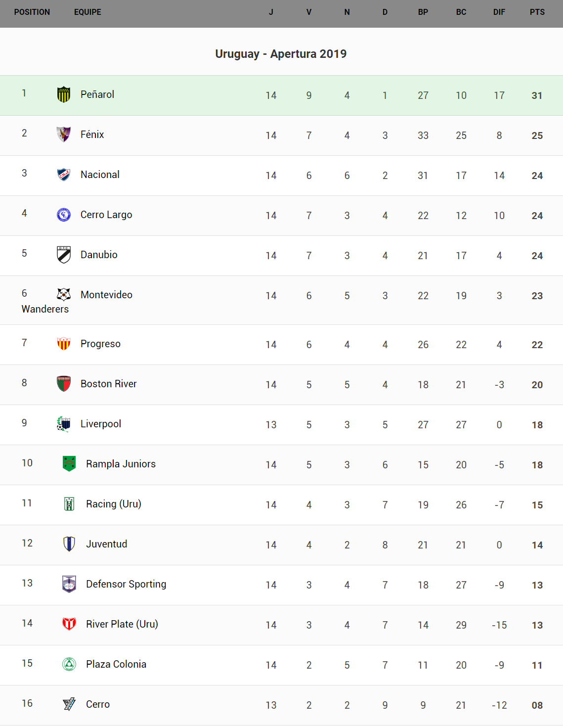Screen dimensions: 563x728
Task: Click the Nacional shield crest
Action: coord(64,175)
